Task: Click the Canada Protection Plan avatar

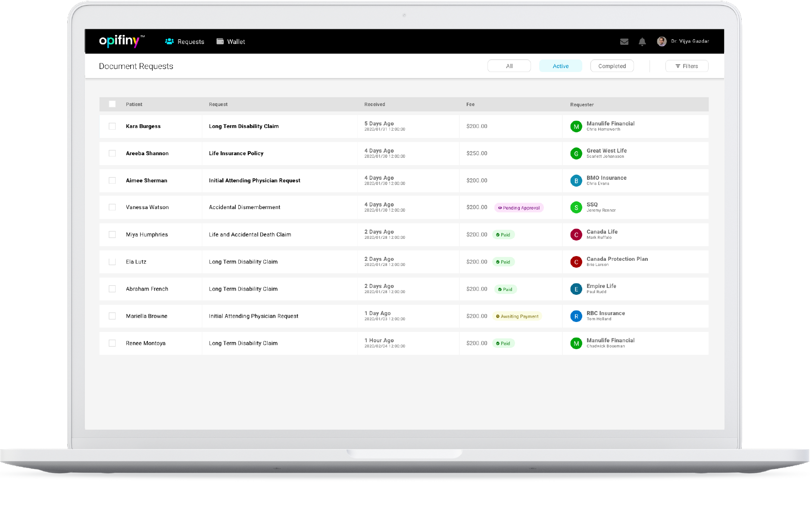Action: point(576,262)
